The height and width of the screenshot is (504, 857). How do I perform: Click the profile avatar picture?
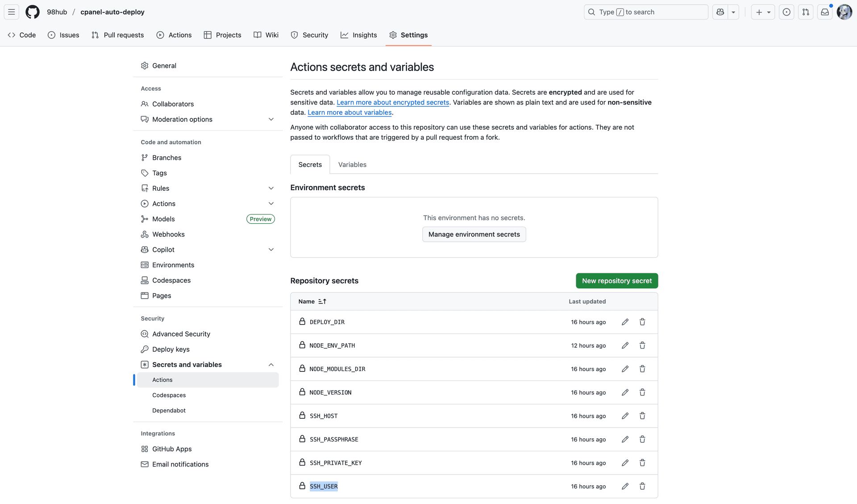click(844, 12)
